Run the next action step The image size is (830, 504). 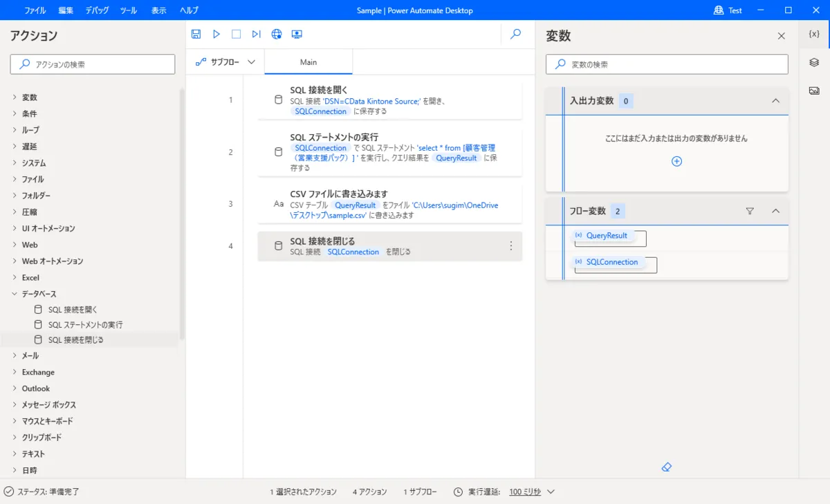click(256, 33)
